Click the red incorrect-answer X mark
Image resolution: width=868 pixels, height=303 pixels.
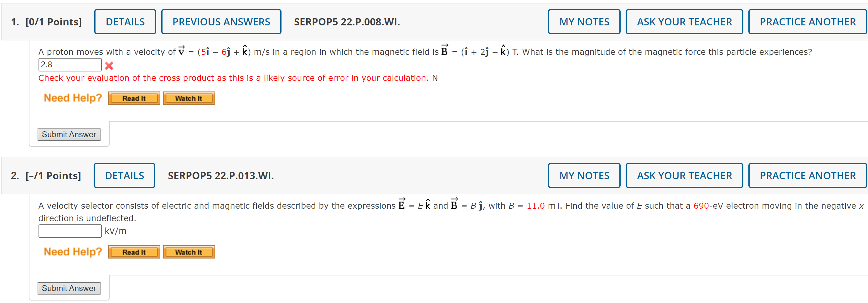coord(109,66)
